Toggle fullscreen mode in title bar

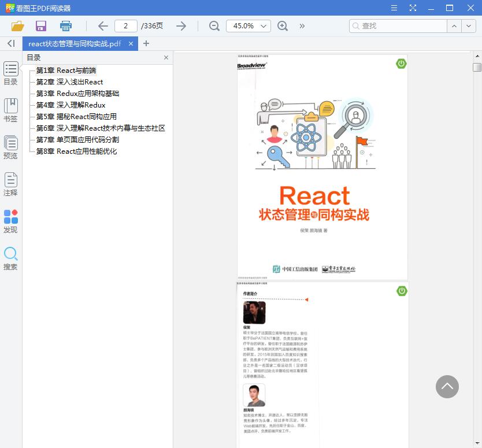[413, 8]
